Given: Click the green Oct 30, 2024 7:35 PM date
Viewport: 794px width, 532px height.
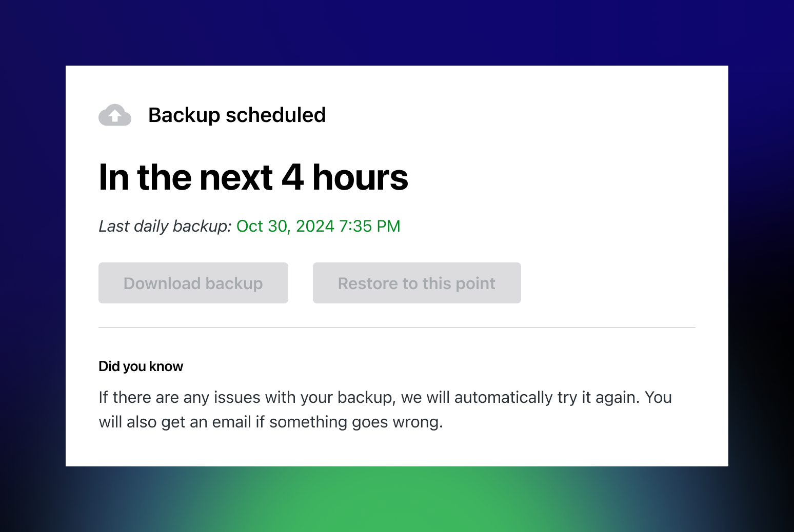Looking at the screenshot, I should [319, 226].
